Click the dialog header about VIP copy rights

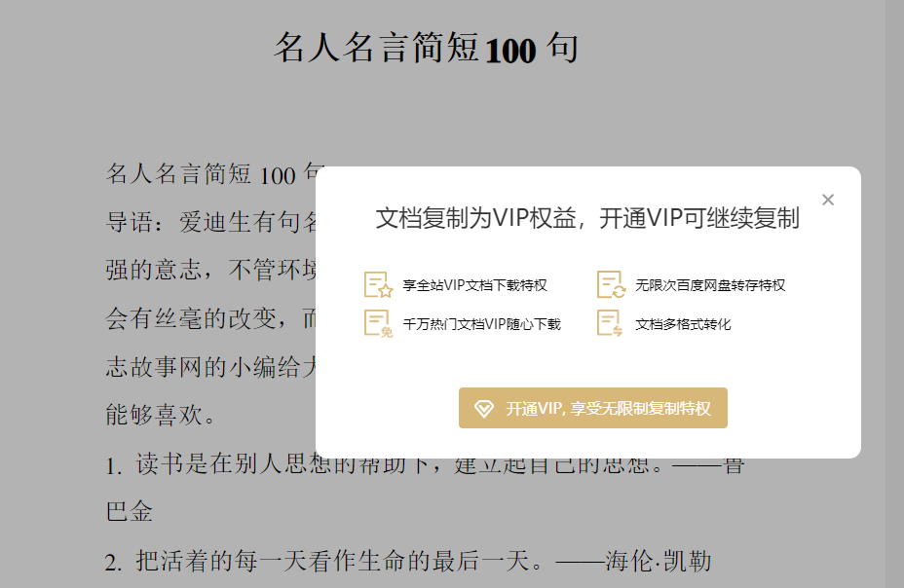587,218
